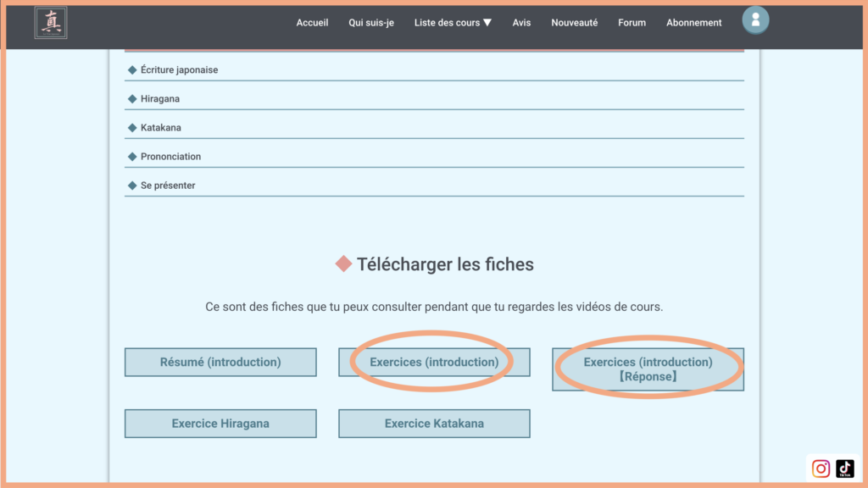Expand the Liste des cours dropdown

pyautogui.click(x=453, y=23)
